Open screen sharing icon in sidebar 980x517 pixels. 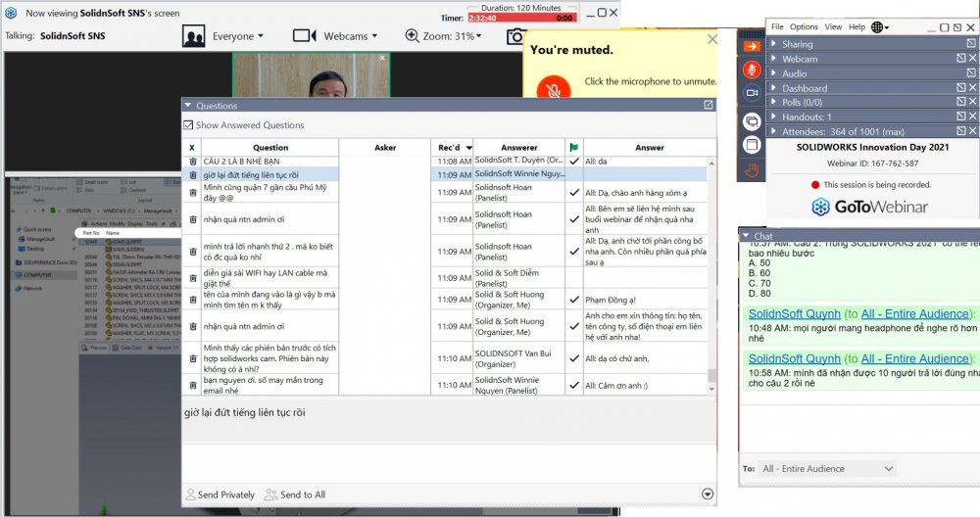(752, 121)
